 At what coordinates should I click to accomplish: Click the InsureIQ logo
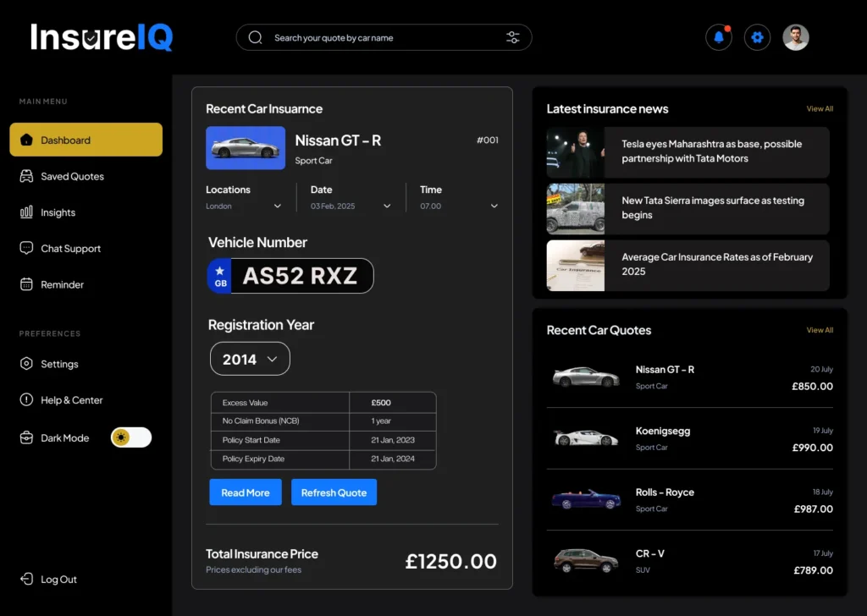pyautogui.click(x=102, y=37)
